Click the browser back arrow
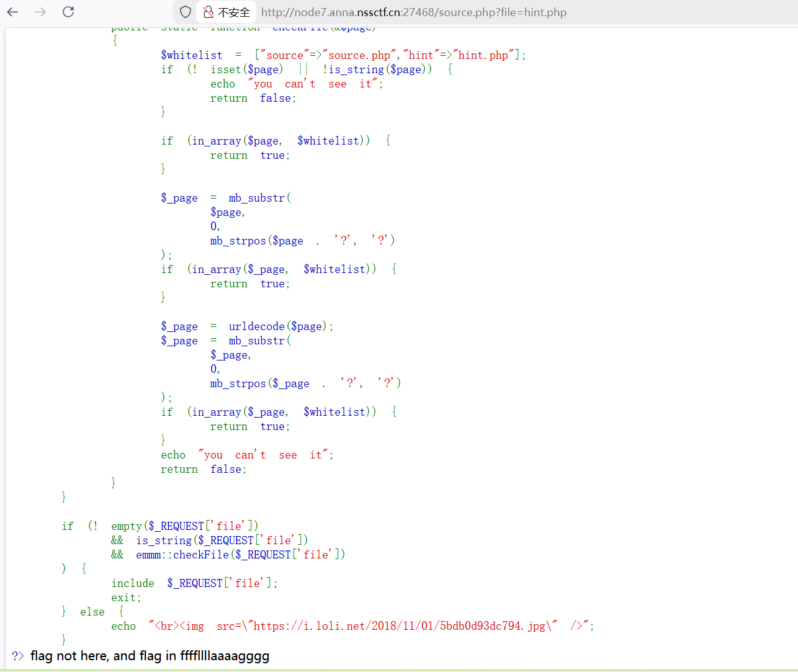 [x=13, y=12]
